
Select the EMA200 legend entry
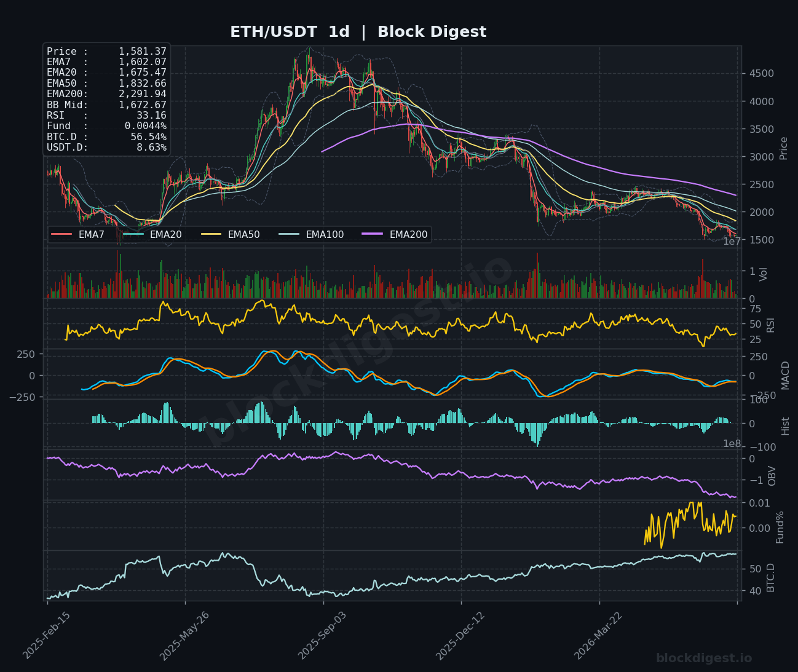click(x=395, y=234)
